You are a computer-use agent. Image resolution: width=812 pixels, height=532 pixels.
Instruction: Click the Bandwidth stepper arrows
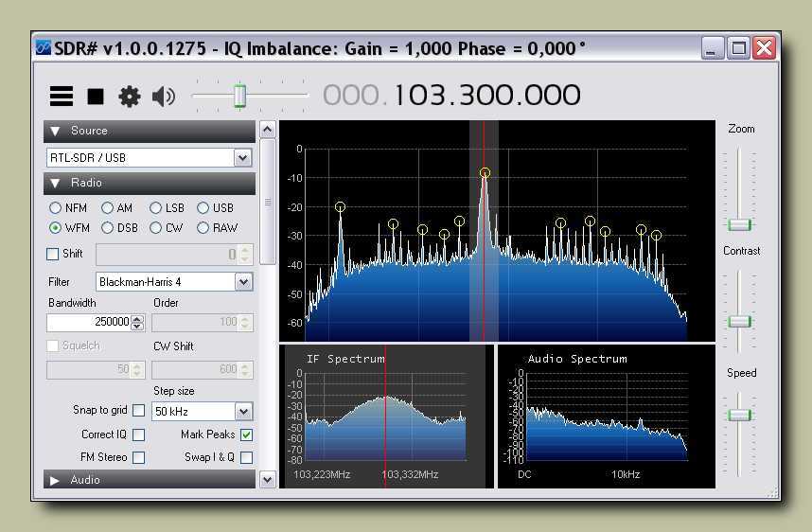coord(137,323)
